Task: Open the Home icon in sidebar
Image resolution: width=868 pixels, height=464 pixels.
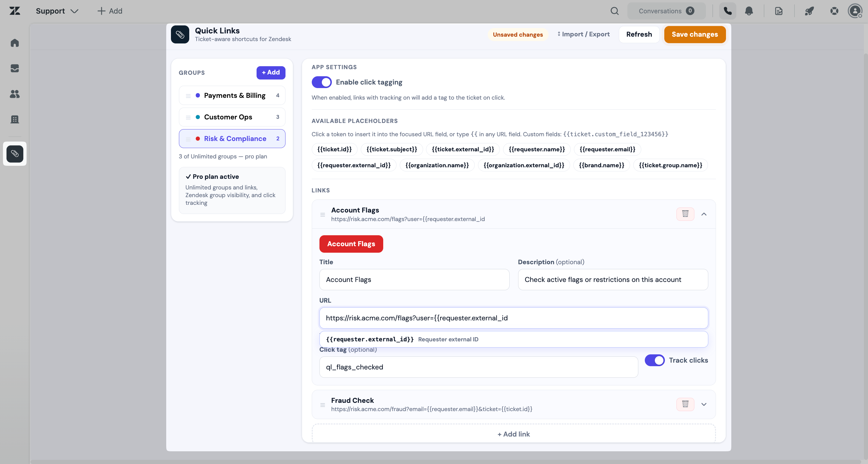Action: (x=15, y=43)
